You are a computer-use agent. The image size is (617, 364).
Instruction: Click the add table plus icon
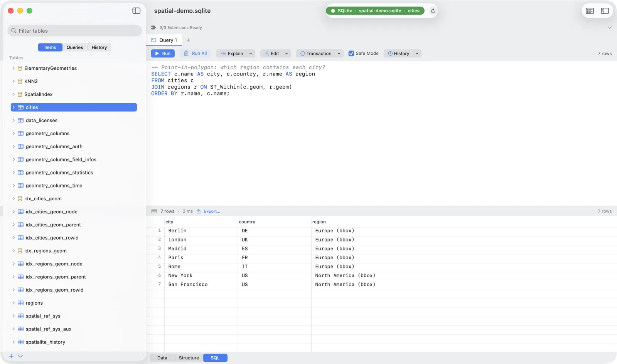[x=12, y=356]
